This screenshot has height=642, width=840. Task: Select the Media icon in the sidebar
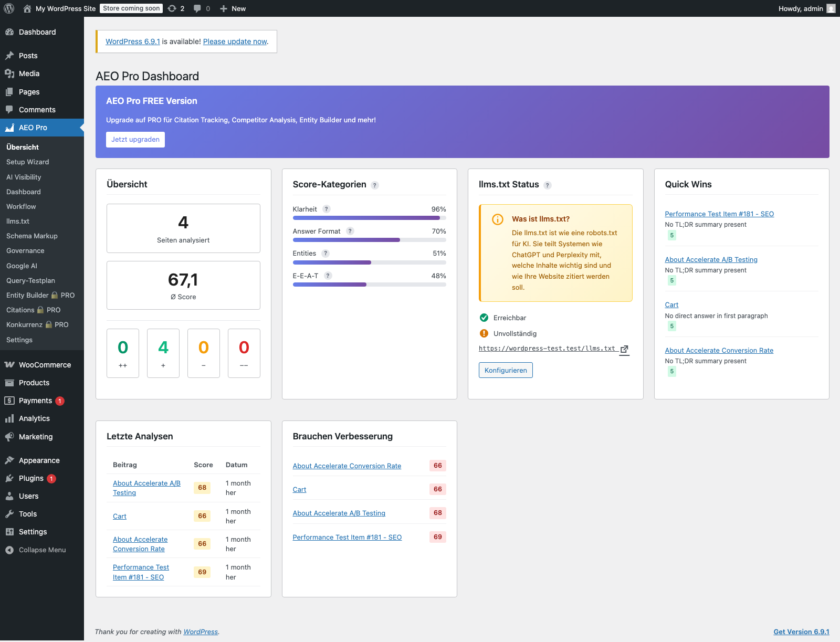[x=9, y=73]
